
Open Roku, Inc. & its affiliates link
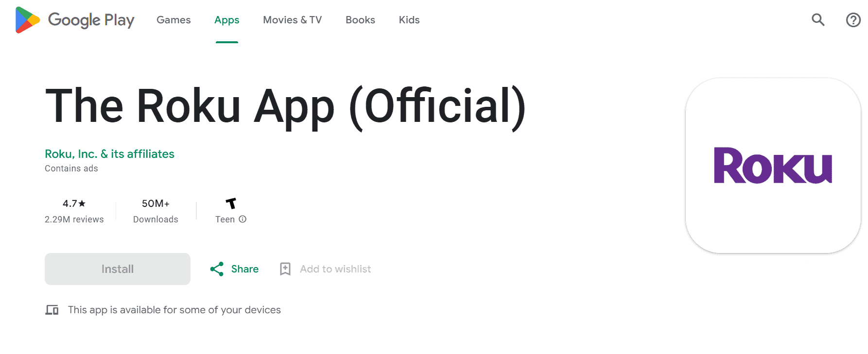point(109,154)
